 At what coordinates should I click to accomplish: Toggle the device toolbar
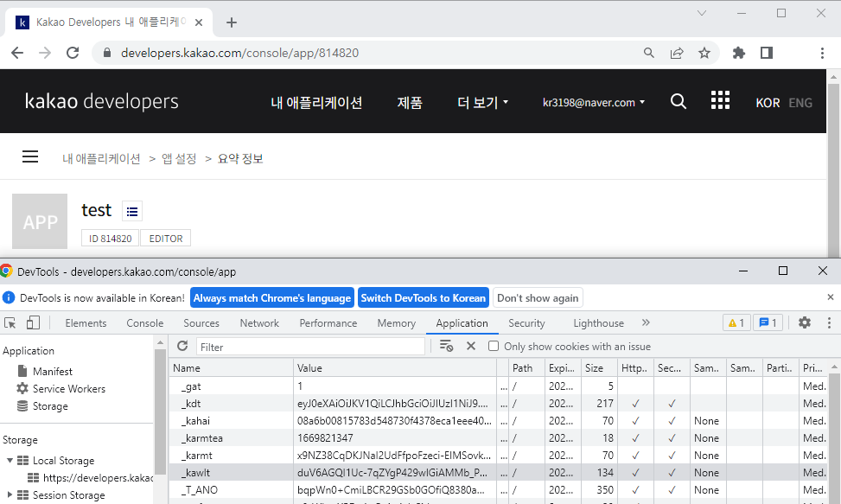33,322
